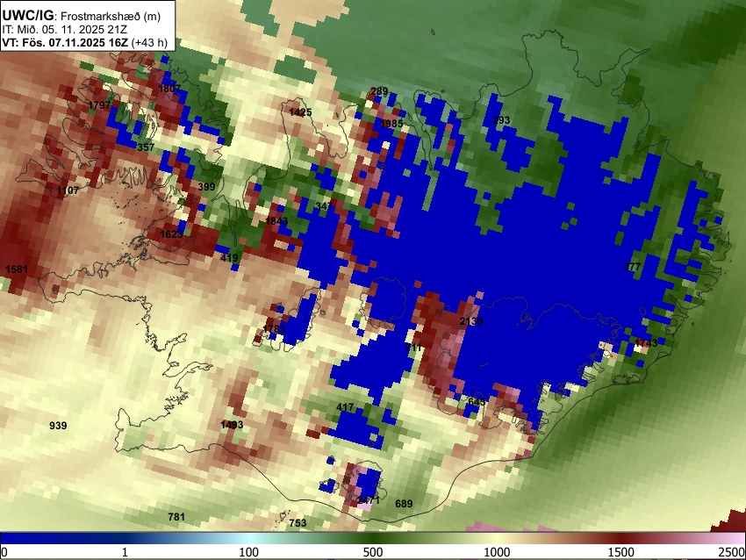
Task: Click the 289 map value label
Action: [x=379, y=91]
